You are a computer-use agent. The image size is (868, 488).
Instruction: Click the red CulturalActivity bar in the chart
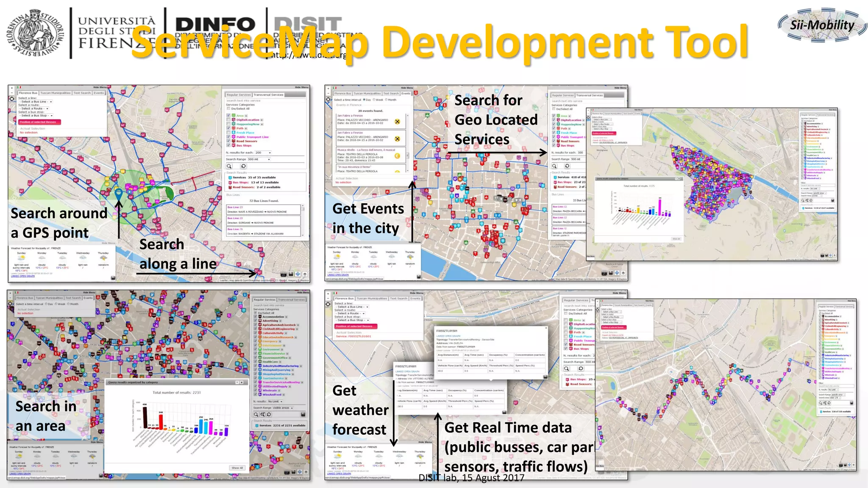point(161,421)
